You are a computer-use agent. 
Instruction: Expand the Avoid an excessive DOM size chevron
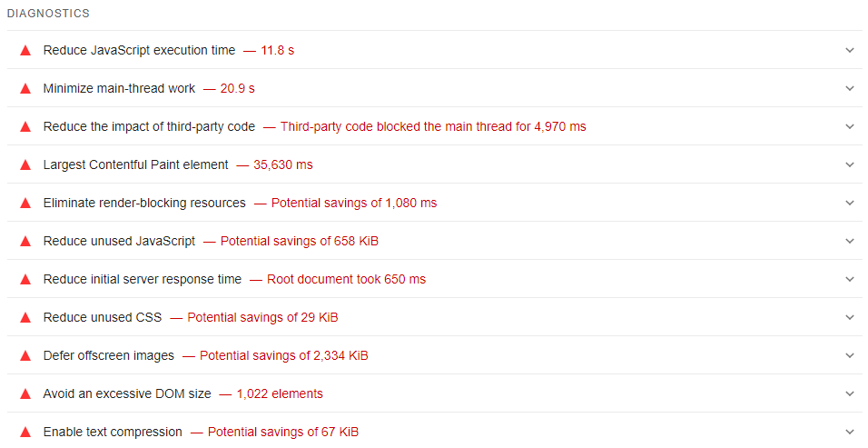point(850,393)
